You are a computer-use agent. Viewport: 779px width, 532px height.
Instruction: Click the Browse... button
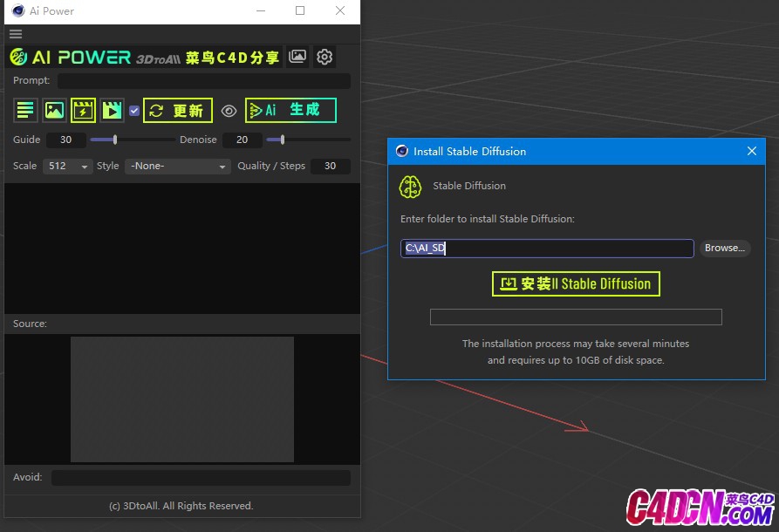(x=725, y=248)
